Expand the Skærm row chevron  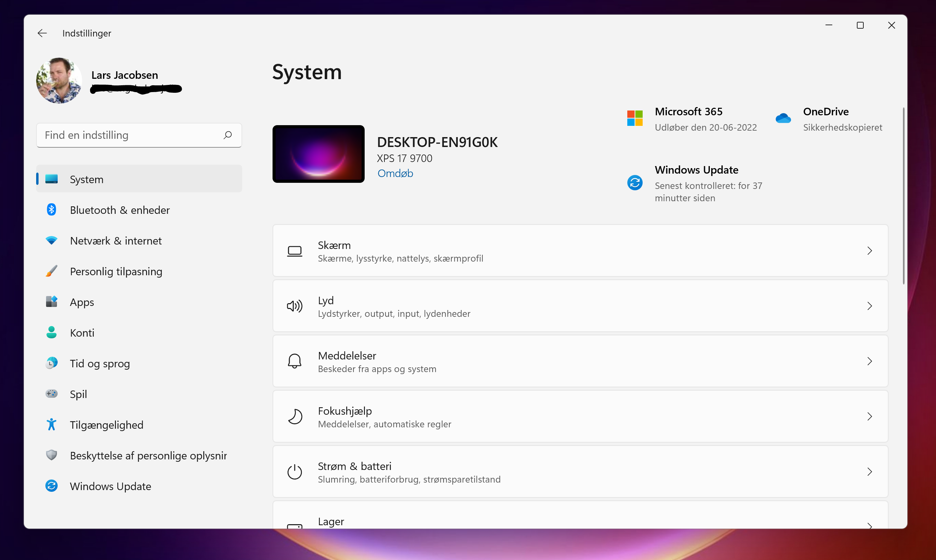point(869,251)
